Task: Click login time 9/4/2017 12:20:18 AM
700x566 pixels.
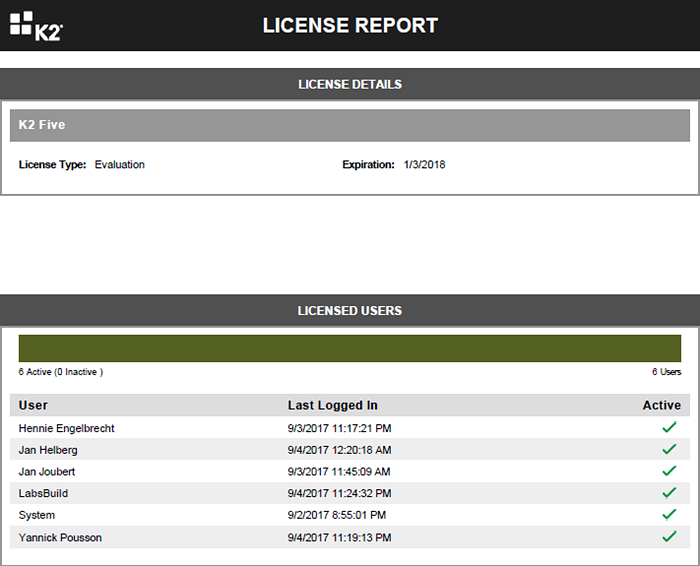Action: point(339,450)
